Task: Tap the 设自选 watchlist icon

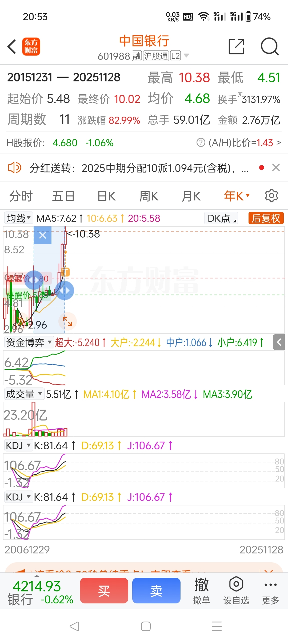Action: tap(236, 591)
